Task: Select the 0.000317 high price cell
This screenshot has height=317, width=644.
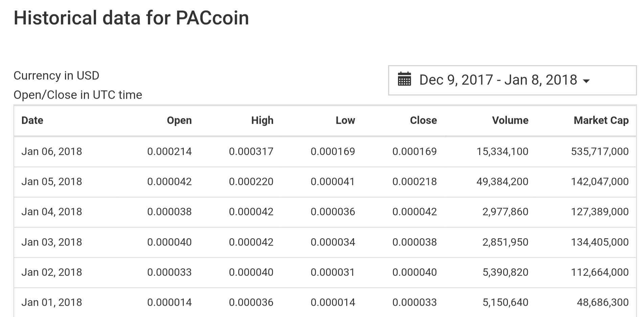Action: pos(251,151)
